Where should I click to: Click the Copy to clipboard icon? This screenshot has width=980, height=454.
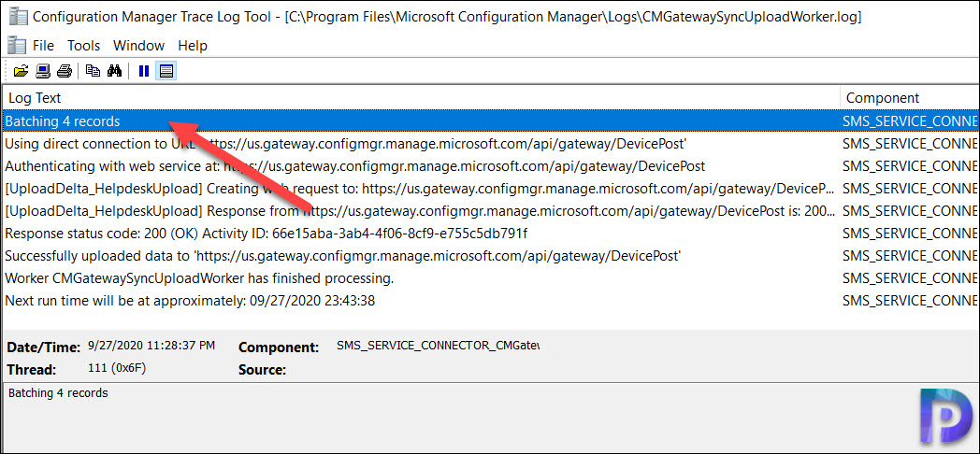(93, 71)
